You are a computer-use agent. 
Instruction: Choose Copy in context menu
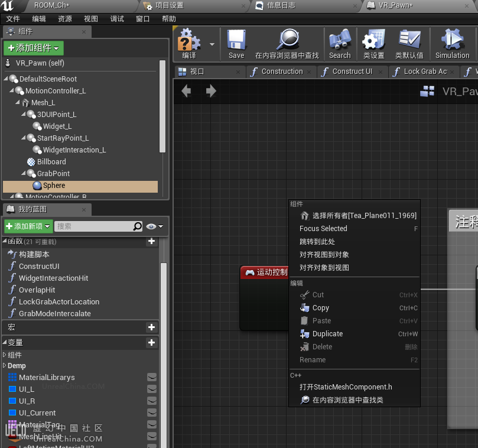point(355,308)
